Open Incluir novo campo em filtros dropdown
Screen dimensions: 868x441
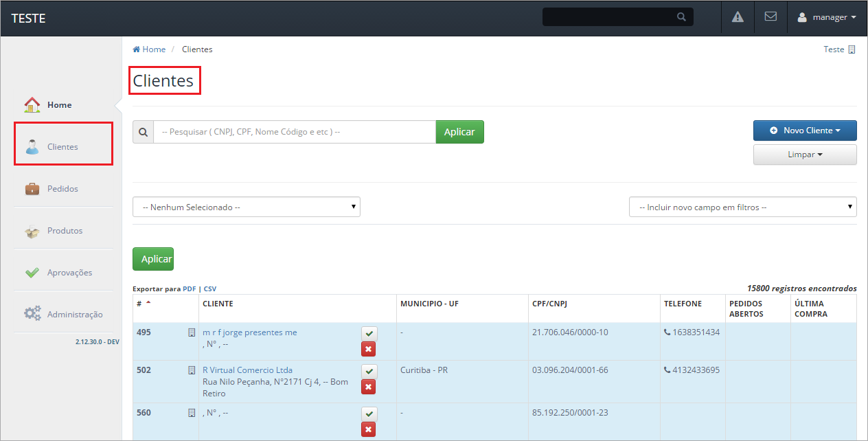click(743, 207)
